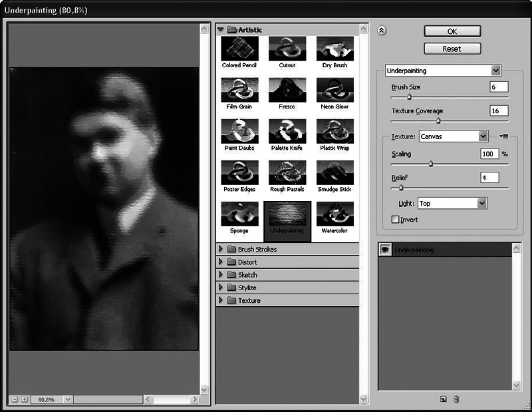Create a new effect layer
This screenshot has height=412, width=532.
[443, 398]
